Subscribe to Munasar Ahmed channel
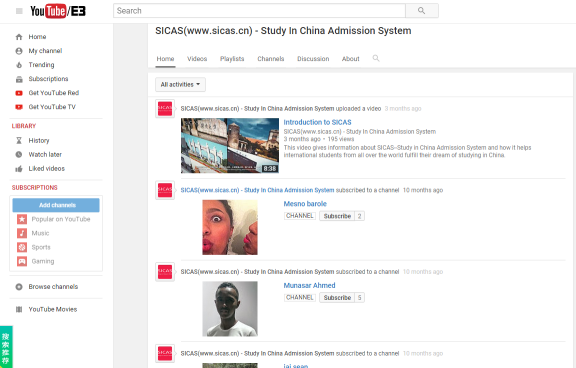576x368 pixels. click(337, 297)
